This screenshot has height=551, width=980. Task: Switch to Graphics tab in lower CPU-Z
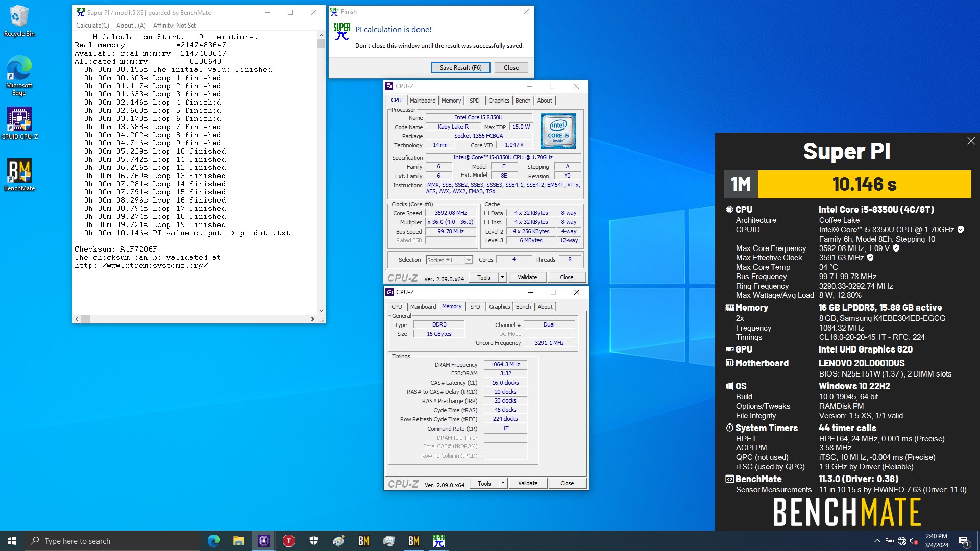499,307
